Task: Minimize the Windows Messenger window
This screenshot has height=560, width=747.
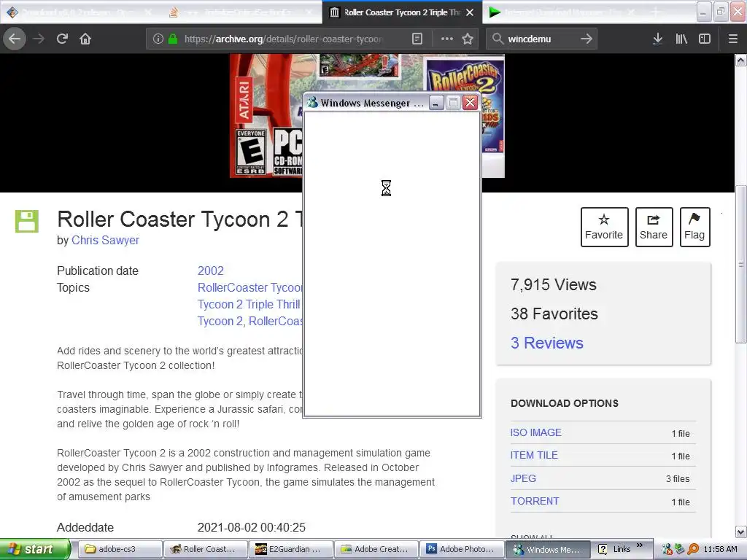Action: click(436, 103)
